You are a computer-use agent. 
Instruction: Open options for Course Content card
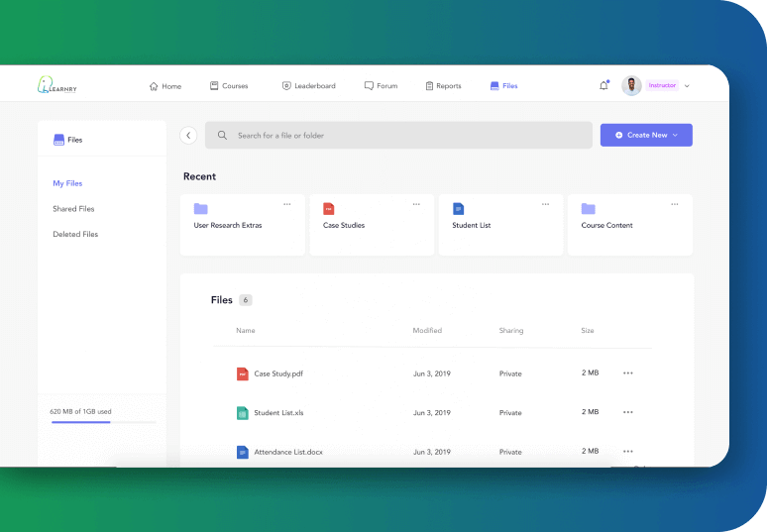[675, 204]
